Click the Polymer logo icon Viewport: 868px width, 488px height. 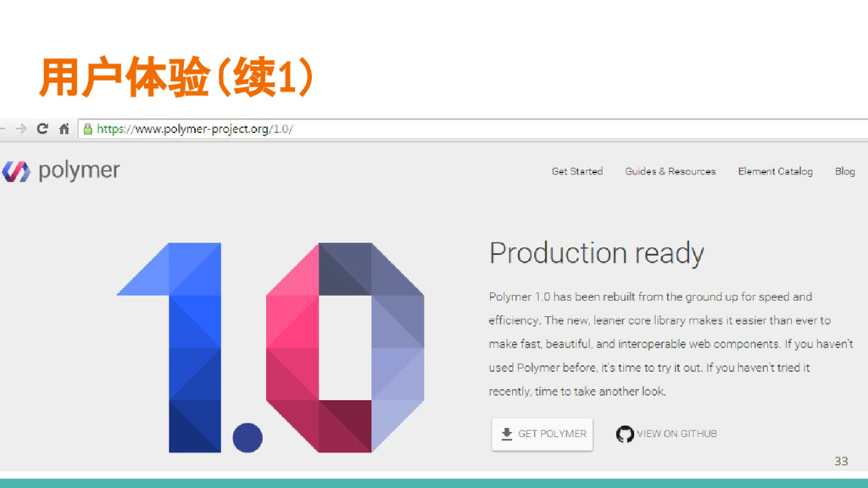[x=15, y=171]
